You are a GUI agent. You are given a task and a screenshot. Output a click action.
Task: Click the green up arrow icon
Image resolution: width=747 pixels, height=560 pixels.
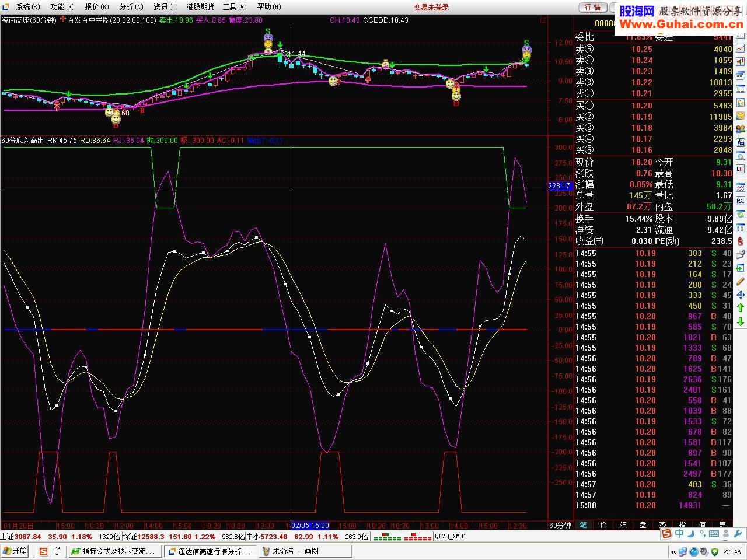[740, 308]
